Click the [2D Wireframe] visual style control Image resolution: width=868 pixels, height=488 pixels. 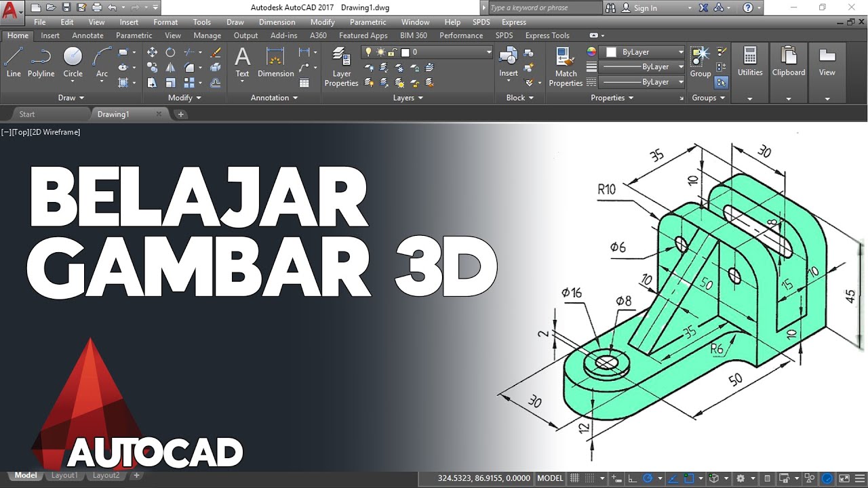pyautogui.click(x=56, y=132)
